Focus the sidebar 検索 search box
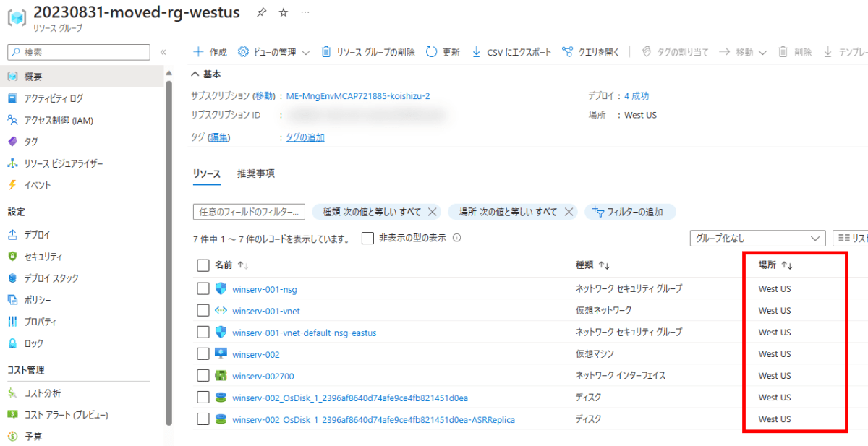This screenshot has width=868, height=446. click(x=79, y=52)
